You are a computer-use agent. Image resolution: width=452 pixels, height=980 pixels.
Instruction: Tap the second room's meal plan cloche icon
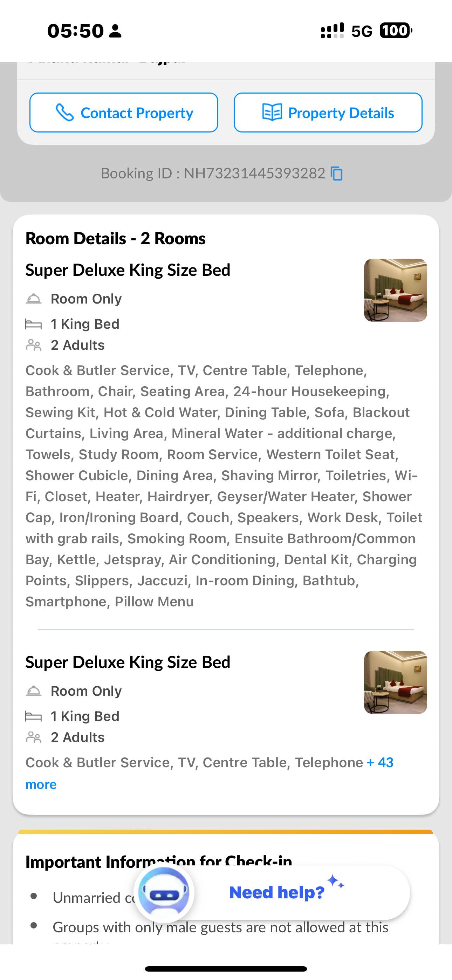click(x=34, y=691)
